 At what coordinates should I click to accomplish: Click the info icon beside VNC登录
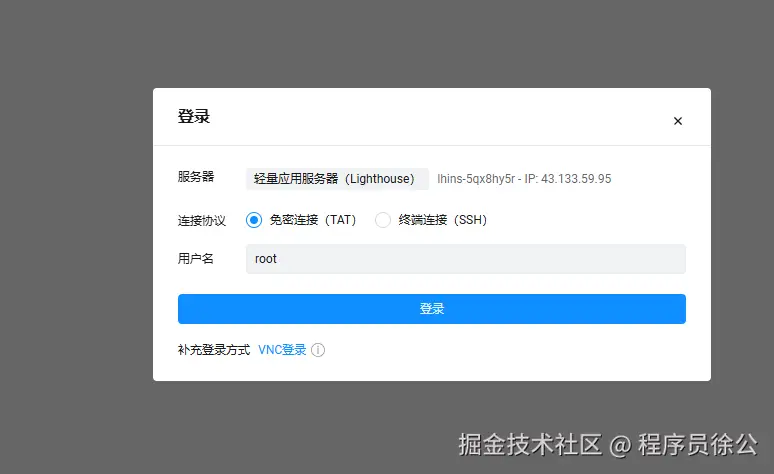pyautogui.click(x=318, y=350)
